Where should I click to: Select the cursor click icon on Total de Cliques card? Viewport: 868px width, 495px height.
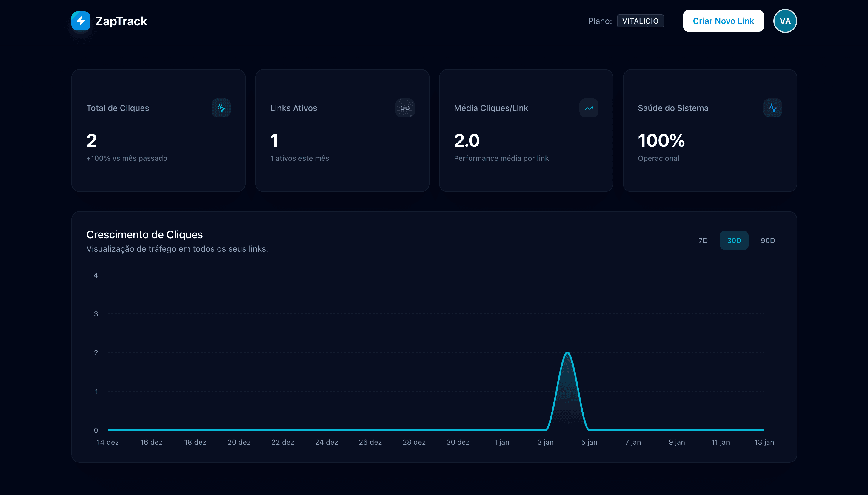pos(221,108)
